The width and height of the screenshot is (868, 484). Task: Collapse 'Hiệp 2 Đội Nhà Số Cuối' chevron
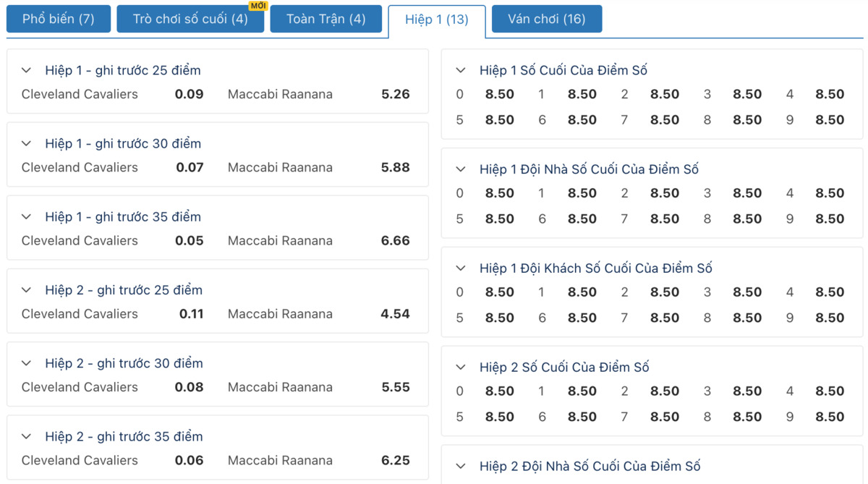click(x=461, y=467)
